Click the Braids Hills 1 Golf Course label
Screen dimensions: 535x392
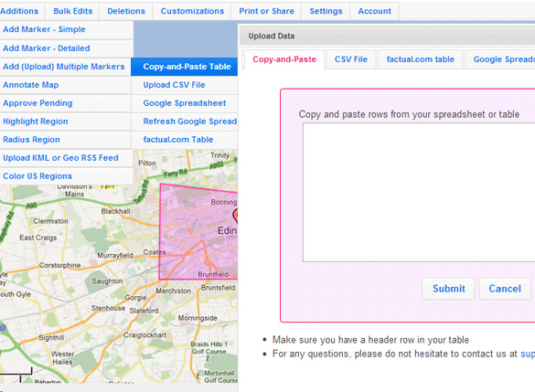tap(209, 348)
